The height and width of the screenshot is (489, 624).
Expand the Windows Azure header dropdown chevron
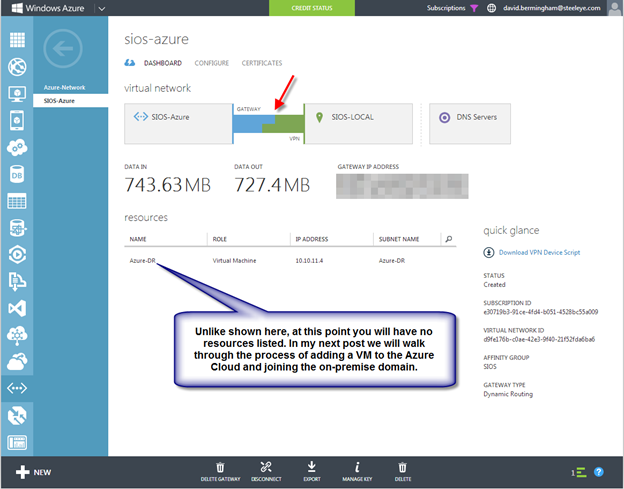pyautogui.click(x=102, y=8)
